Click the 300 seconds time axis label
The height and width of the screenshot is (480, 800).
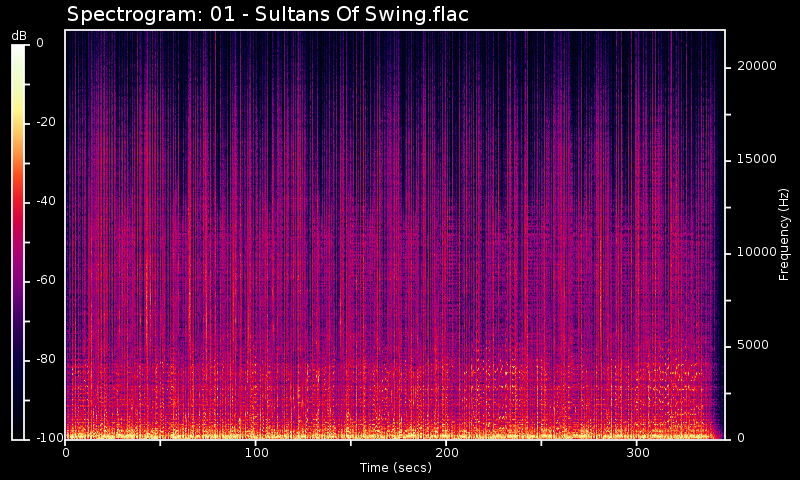click(x=637, y=453)
